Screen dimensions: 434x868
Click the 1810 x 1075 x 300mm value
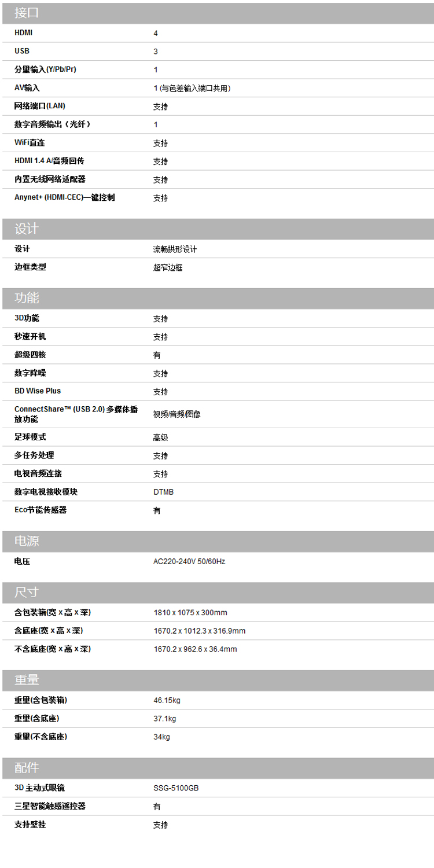point(190,613)
